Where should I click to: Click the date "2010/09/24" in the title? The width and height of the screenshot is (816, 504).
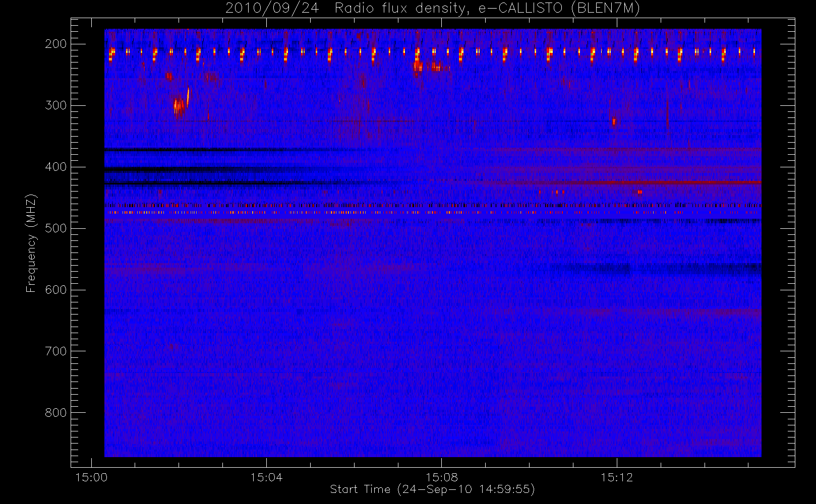[x=272, y=9]
